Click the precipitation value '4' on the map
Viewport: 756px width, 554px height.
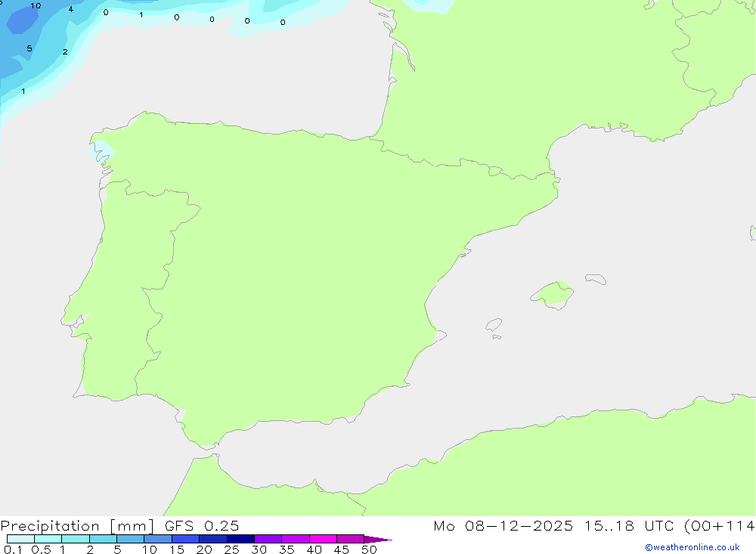[71, 9]
